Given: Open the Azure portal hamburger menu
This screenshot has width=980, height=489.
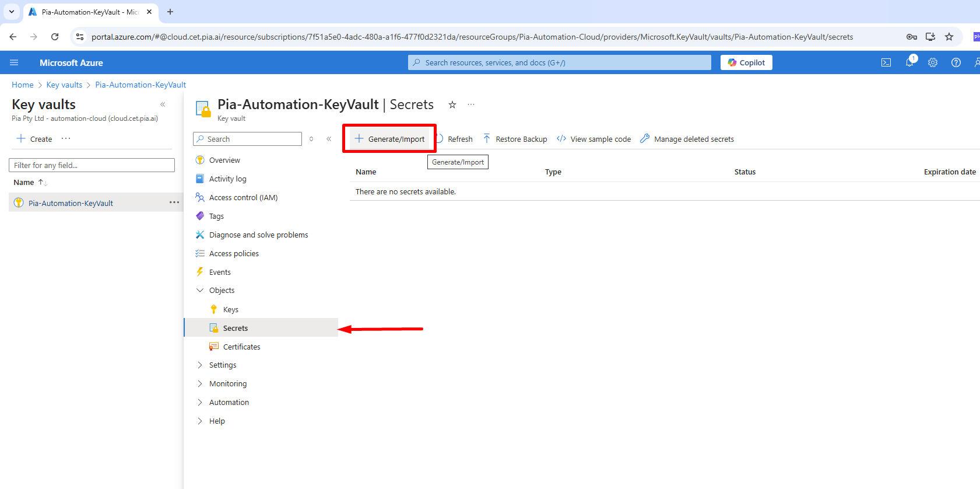Looking at the screenshot, I should tap(14, 62).
